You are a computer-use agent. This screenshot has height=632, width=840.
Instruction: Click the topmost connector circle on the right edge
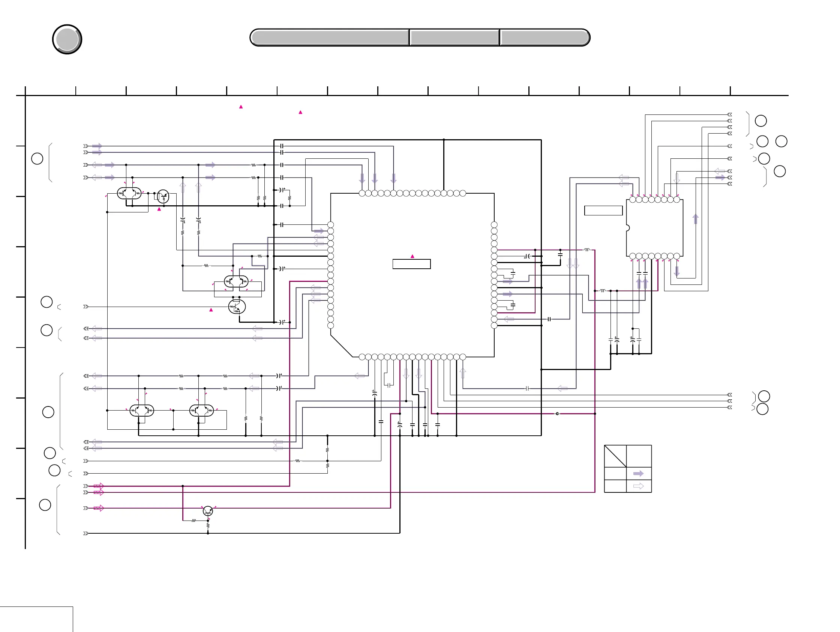760,121
